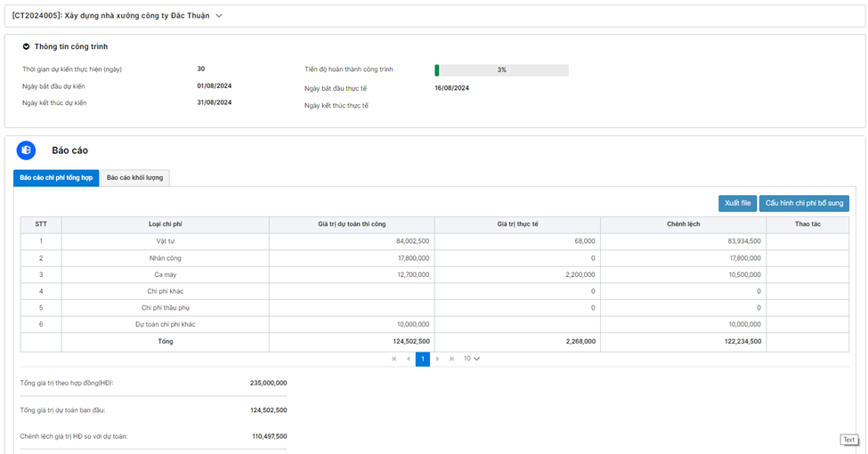The image size is (868, 454).
Task: Select page 1 in pagination
Action: click(x=423, y=359)
